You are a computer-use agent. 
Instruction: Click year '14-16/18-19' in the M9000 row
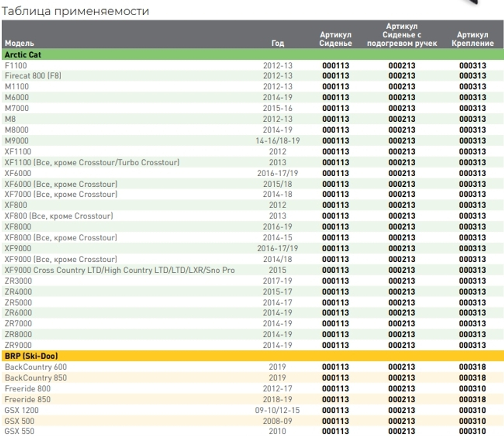tap(277, 140)
